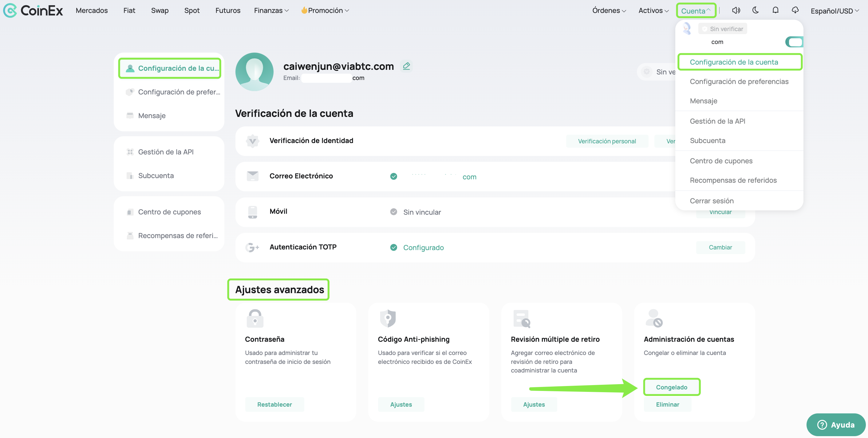The image size is (868, 438).
Task: Click the download app cloud icon
Action: [x=795, y=10]
